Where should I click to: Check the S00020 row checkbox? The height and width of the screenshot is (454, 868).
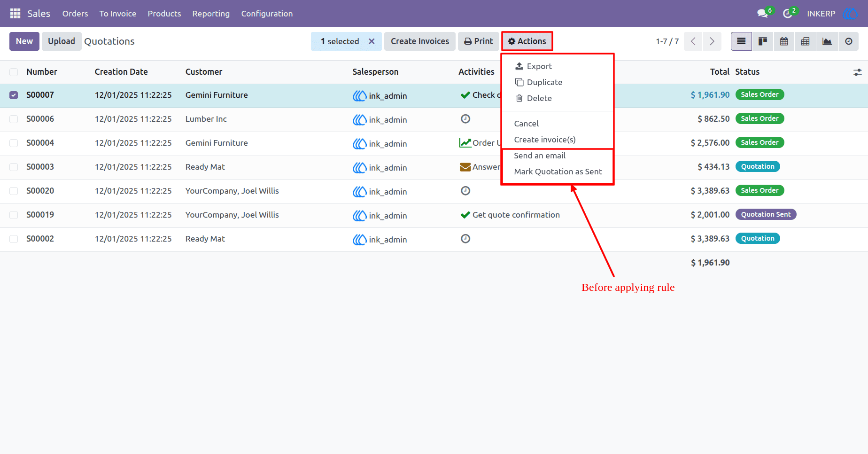[14, 191]
